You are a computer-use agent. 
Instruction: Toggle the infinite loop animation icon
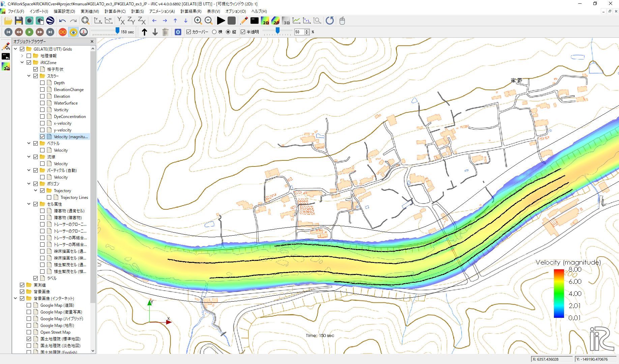63,32
